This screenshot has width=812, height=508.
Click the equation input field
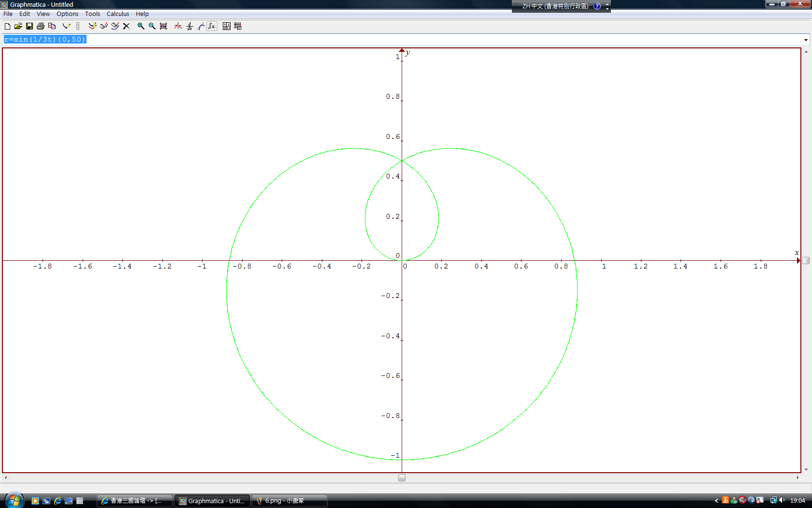(x=402, y=40)
